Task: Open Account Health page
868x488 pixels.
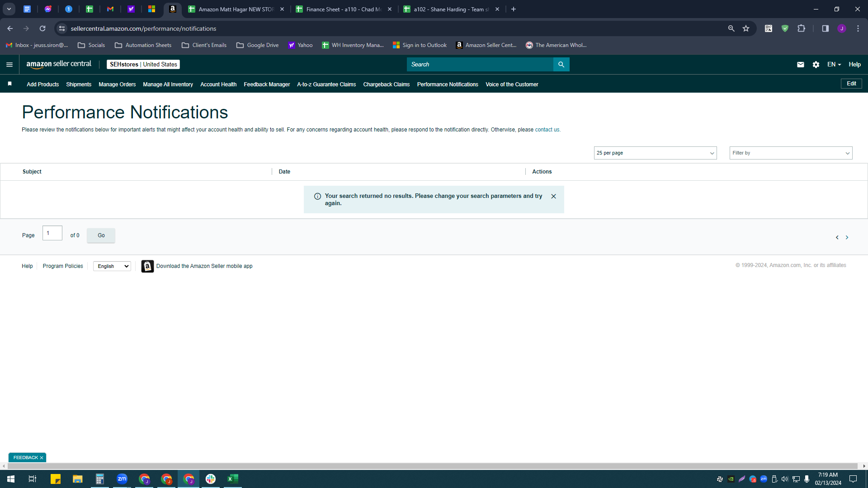Action: pos(218,84)
